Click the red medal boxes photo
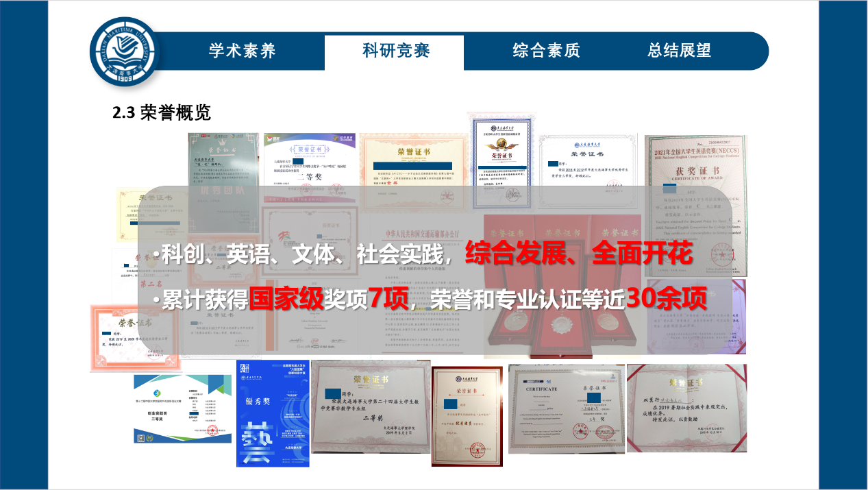 tap(563, 286)
